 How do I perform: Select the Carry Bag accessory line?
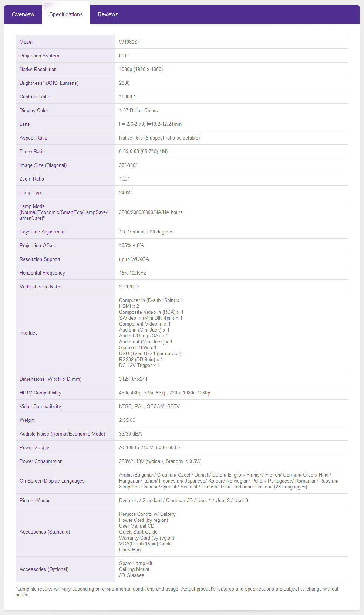point(130,550)
